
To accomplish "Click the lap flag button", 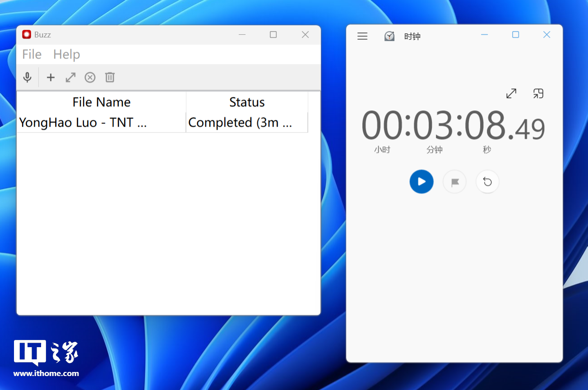I will coord(454,182).
